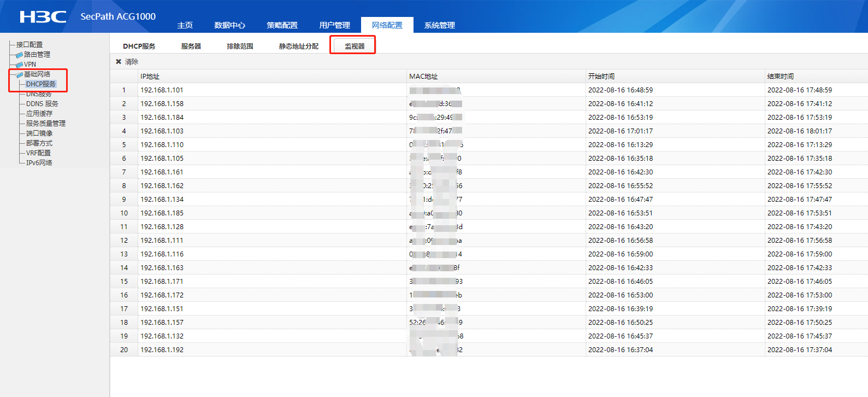Open the 静态地址分配 tab
Screen dimensions: 868x397
(x=298, y=46)
